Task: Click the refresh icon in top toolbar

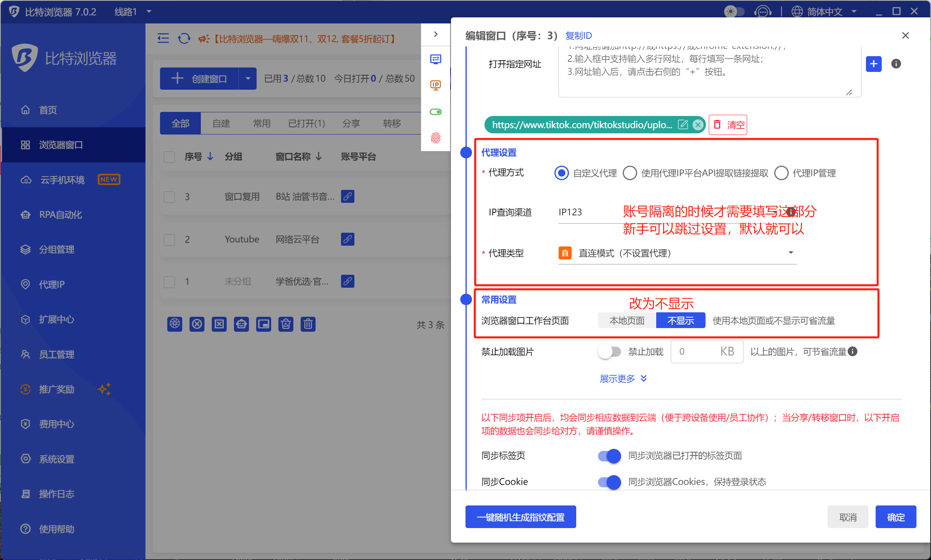Action: point(184,39)
